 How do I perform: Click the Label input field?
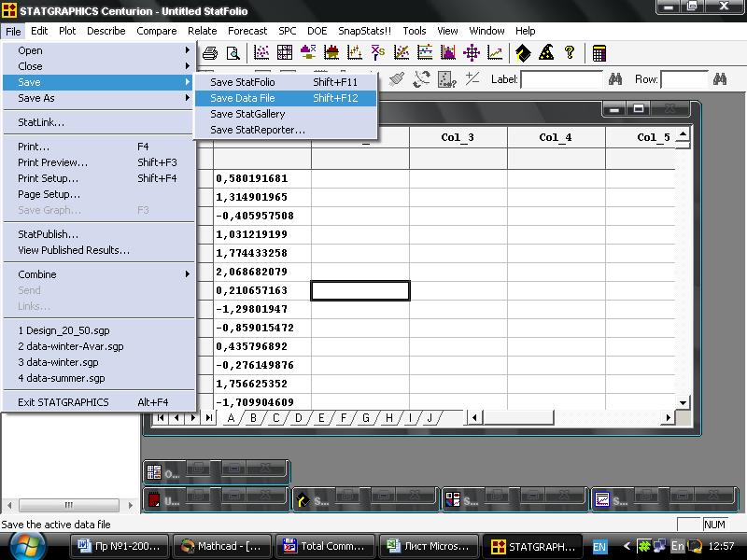(x=562, y=79)
